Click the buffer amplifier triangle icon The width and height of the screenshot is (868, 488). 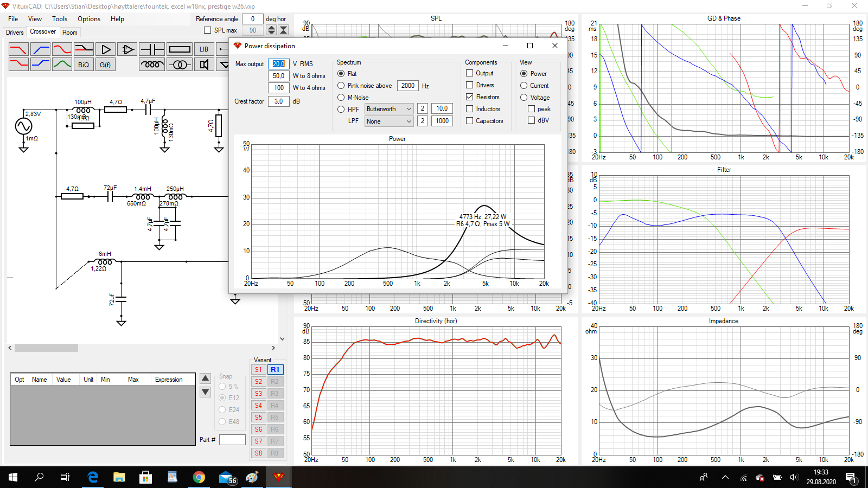pos(106,49)
